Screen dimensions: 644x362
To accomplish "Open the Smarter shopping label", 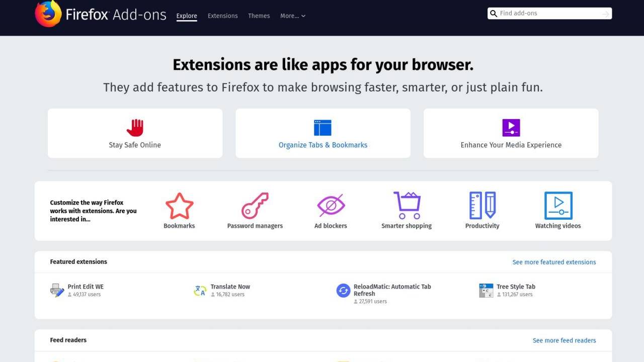I will [x=407, y=226].
